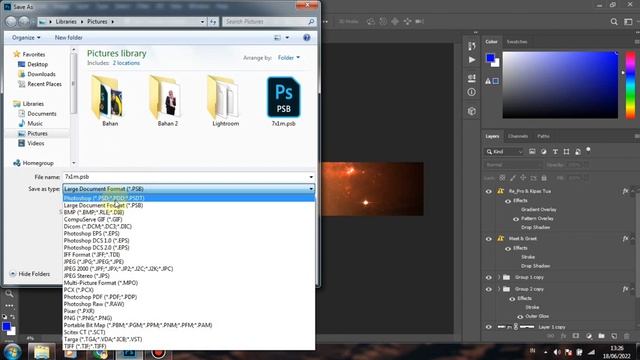Image resolution: width=640 pixels, height=360 pixels.
Task: Toggle Pattern Overlay effect visibility
Action: point(516,219)
